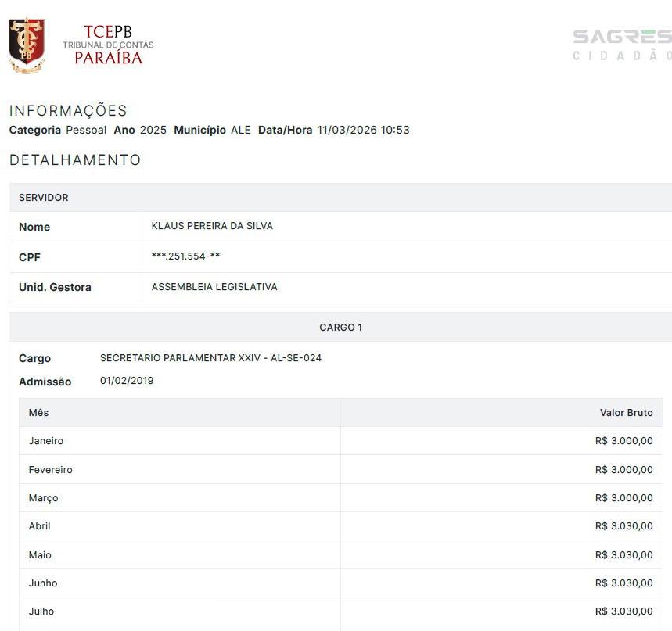Expand the SERVIDOR panel header
Screen dimensions: 672x631
(43, 197)
